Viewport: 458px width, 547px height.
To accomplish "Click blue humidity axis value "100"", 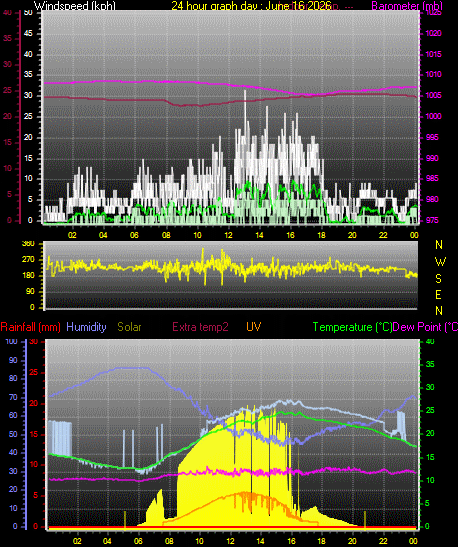I will pyautogui.click(x=12, y=342).
